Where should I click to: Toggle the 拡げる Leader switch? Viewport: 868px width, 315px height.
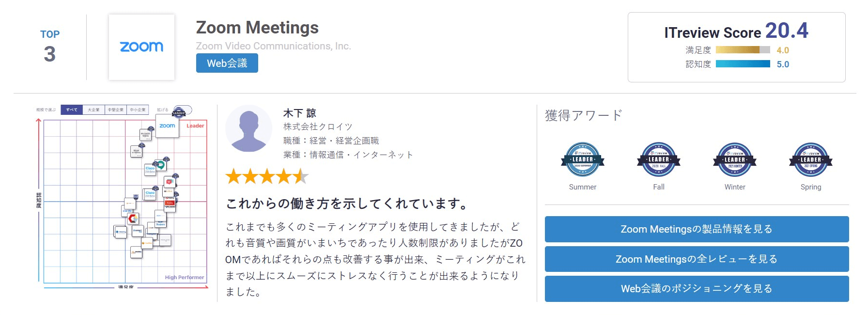(182, 110)
